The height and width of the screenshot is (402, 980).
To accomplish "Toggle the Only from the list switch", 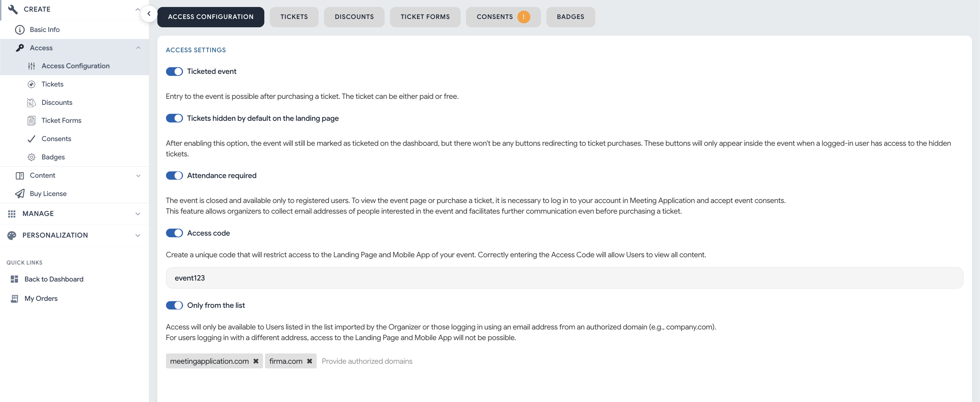I will (x=174, y=305).
